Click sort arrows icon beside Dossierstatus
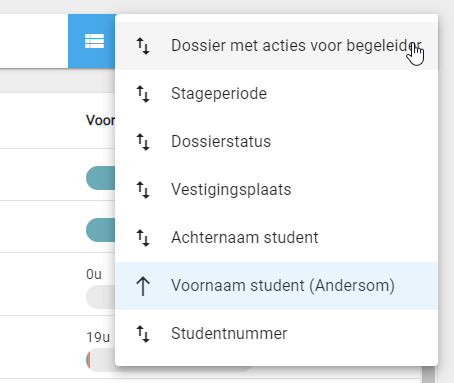454x383 pixels. coord(143,142)
